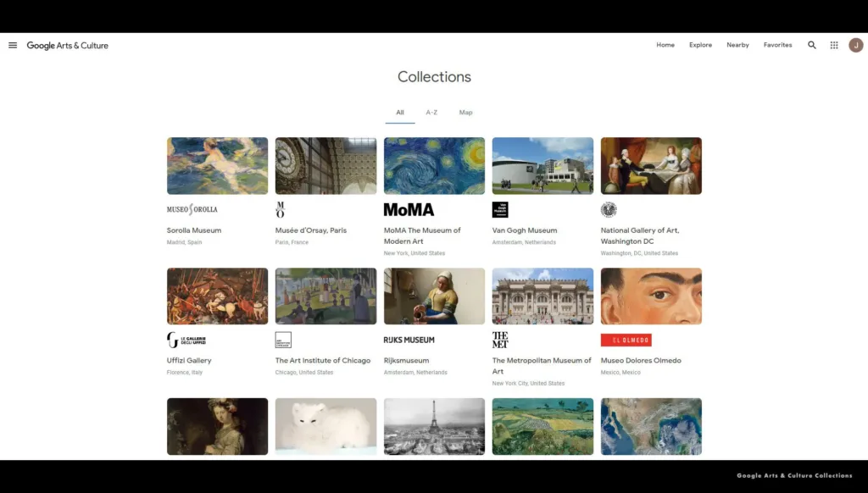Click the Mexico, Mexico location text
Viewport: 868px width, 493px height.
620,373
